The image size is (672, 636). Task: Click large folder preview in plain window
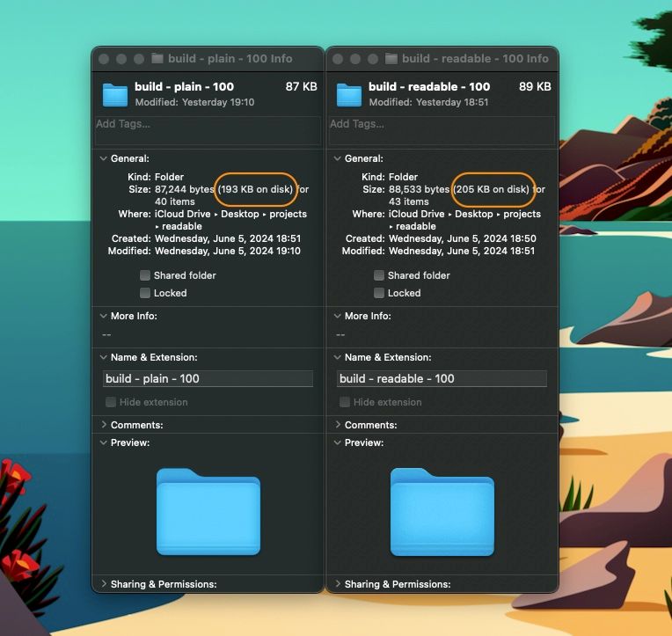[x=208, y=512]
